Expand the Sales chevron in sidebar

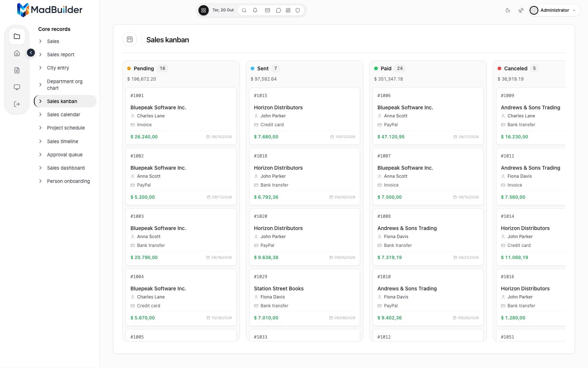point(40,41)
